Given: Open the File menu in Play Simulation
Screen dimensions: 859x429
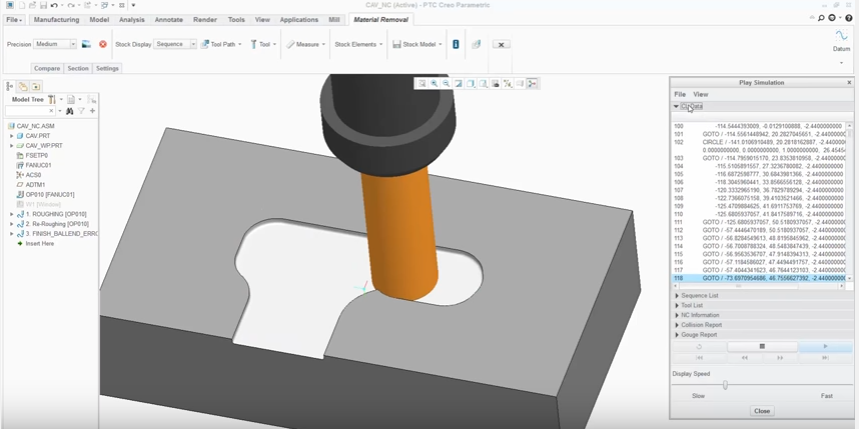Looking at the screenshot, I should (x=680, y=94).
